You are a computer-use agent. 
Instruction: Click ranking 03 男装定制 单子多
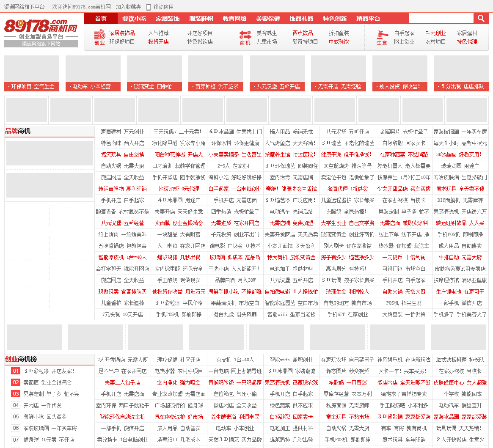pyautogui.click(x=51, y=394)
